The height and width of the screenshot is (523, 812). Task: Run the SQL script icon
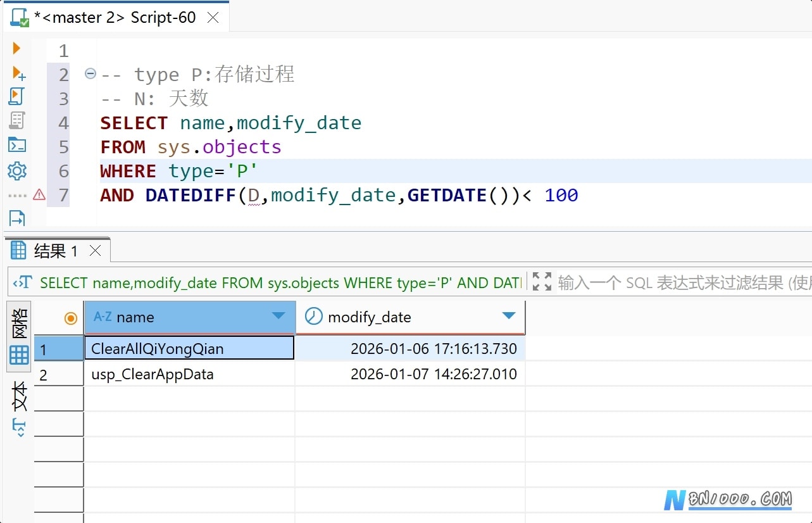point(16,96)
